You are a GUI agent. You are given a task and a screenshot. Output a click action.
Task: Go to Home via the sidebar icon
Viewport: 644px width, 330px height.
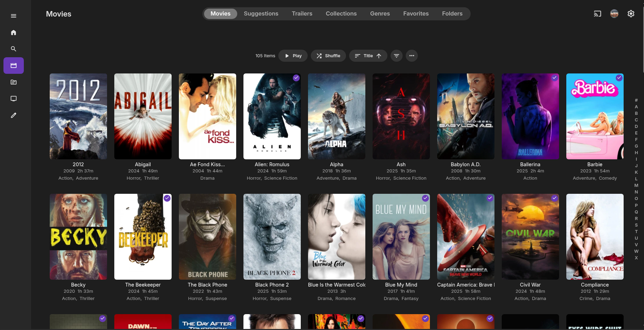(x=13, y=32)
